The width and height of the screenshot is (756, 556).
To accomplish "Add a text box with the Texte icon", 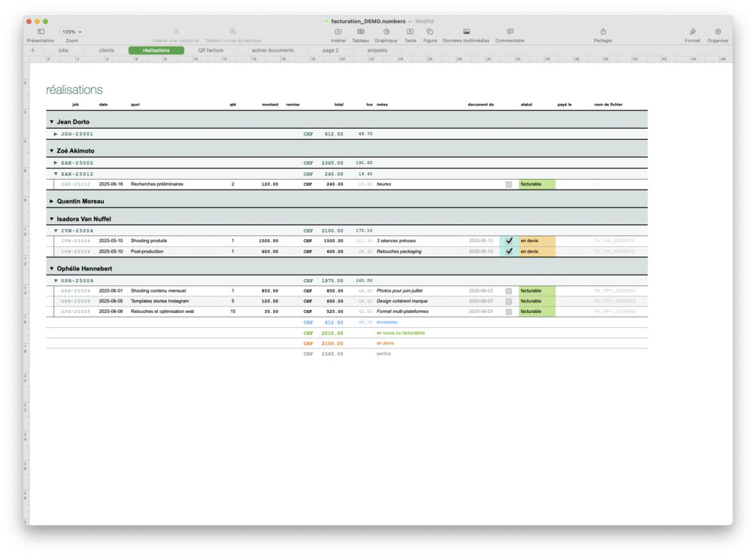I will [410, 32].
